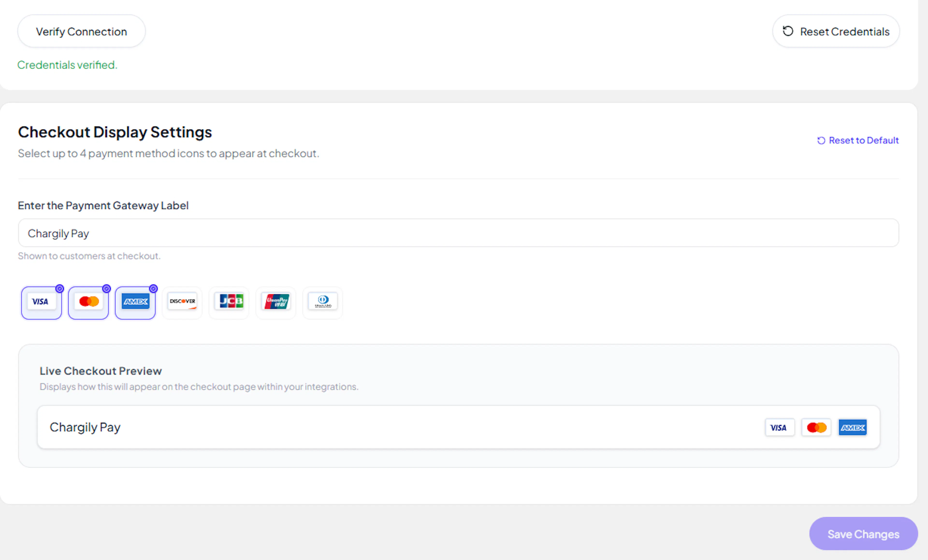This screenshot has height=560, width=928.
Task: Deselect the Mastercard payment icon
Action: click(88, 303)
